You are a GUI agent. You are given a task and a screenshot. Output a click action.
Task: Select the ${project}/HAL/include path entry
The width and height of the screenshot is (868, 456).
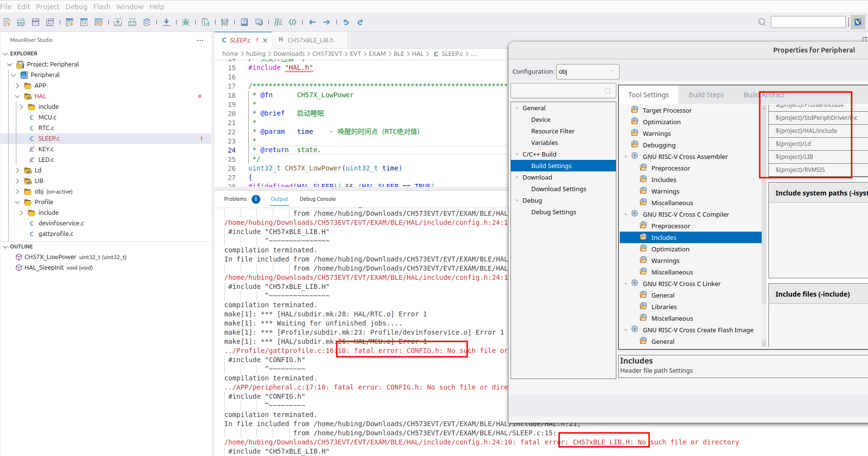click(806, 131)
